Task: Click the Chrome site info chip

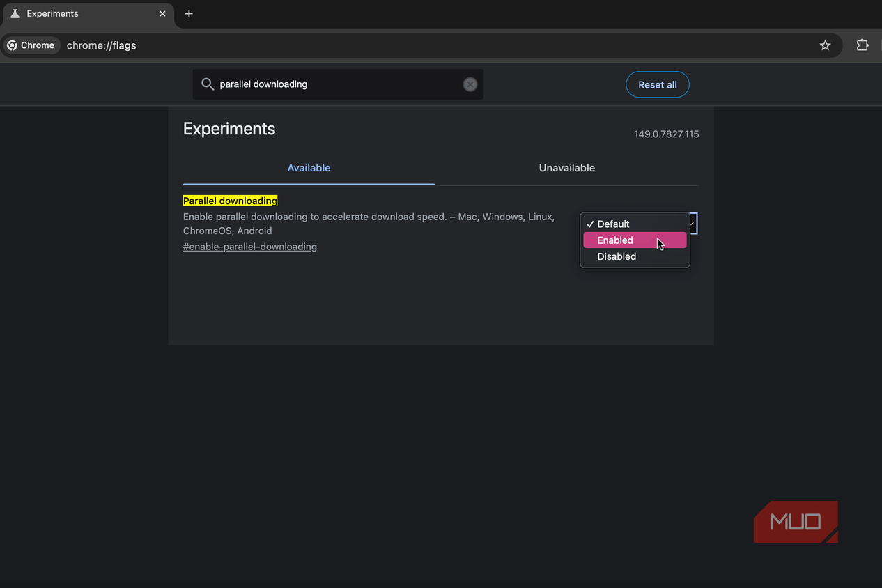Action: [31, 45]
